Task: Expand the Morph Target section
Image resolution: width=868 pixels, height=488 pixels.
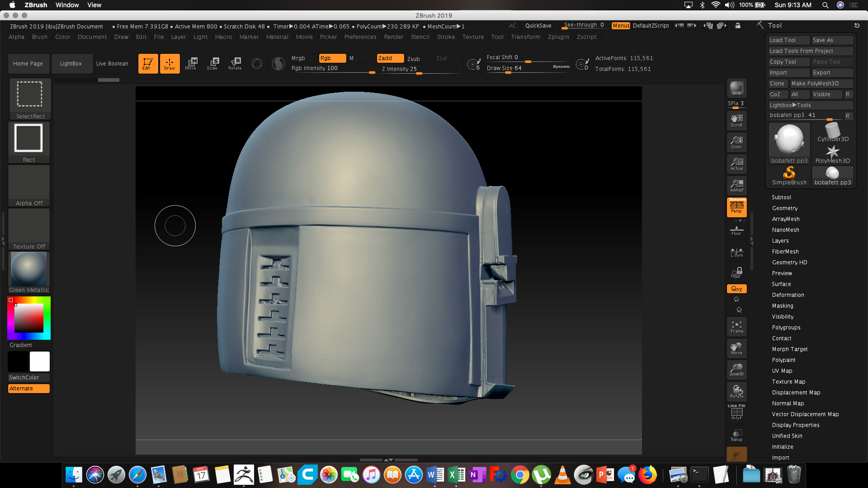Action: [790, 349]
